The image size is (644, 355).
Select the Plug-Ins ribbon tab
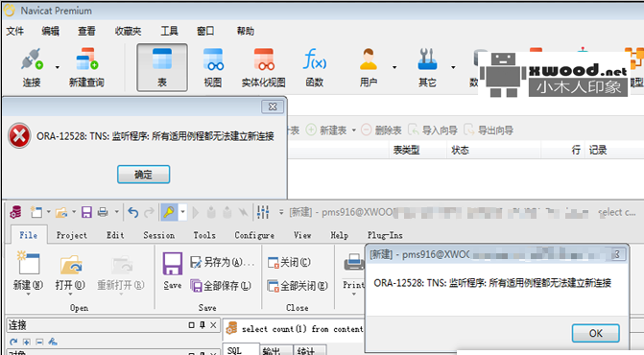click(x=385, y=235)
